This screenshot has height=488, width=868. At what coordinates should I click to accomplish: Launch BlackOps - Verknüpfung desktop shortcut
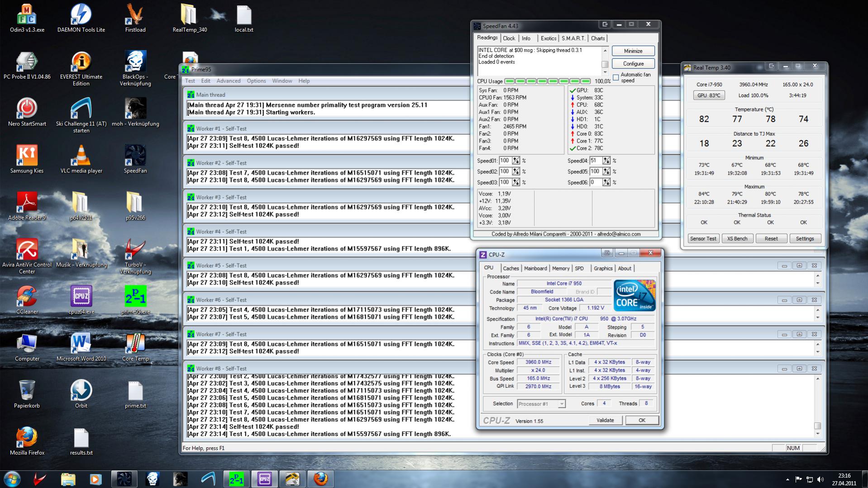point(135,68)
